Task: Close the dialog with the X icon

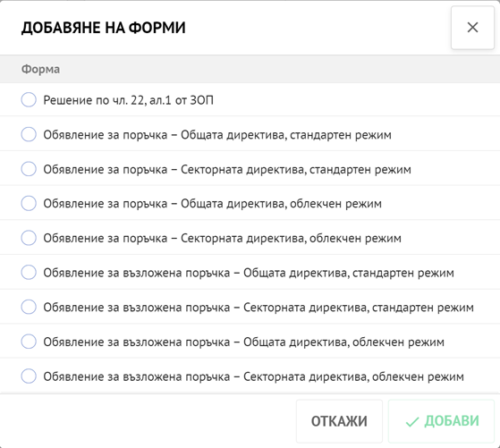Action: click(472, 28)
